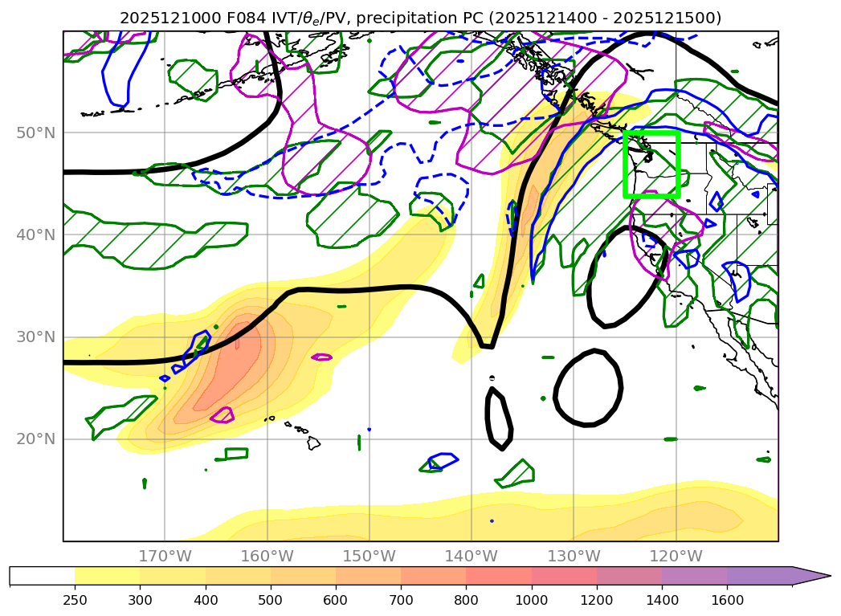Viewport: 841px width, 616px height.
Task: Click the Hawaii Big Island outline
Action: click(x=312, y=443)
